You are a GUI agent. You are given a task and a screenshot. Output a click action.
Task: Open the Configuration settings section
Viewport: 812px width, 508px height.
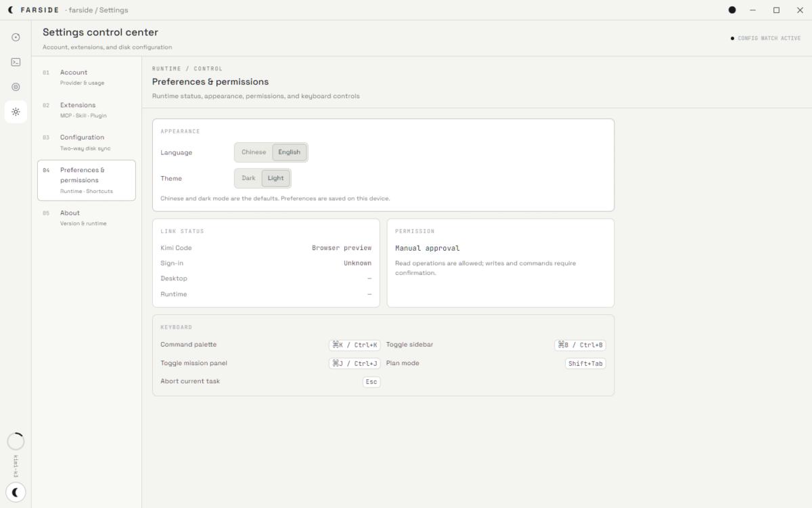point(87,142)
